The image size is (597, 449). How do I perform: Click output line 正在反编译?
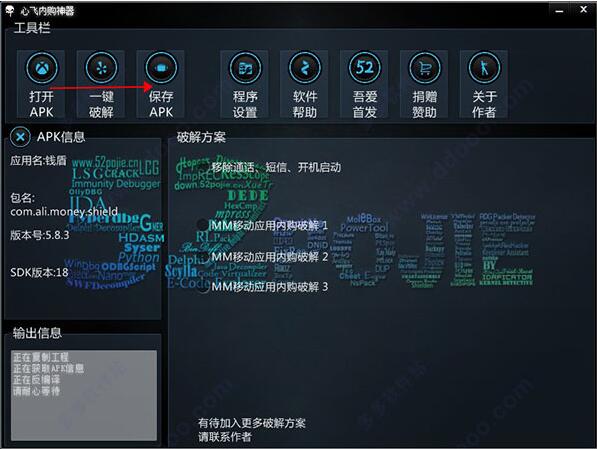click(x=37, y=380)
